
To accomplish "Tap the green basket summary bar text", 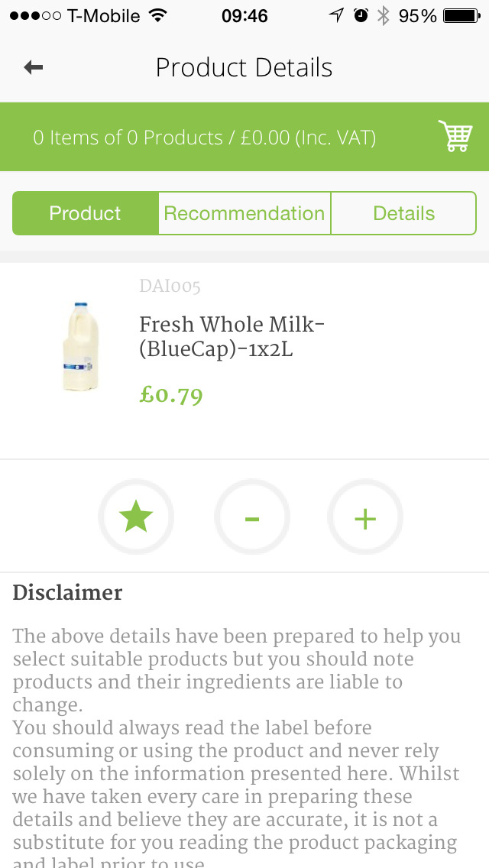I will pyautogui.click(x=204, y=138).
